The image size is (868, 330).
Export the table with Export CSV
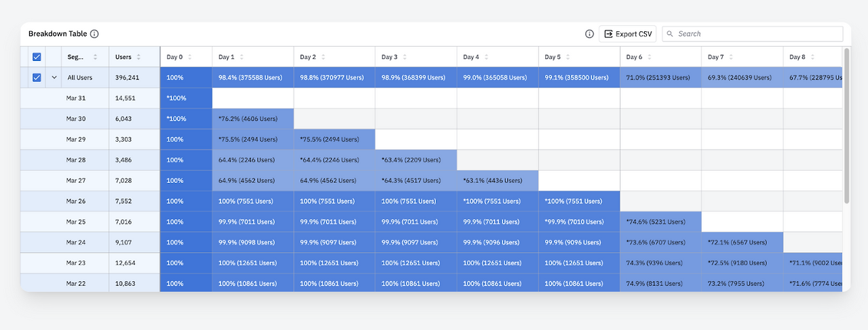click(628, 34)
